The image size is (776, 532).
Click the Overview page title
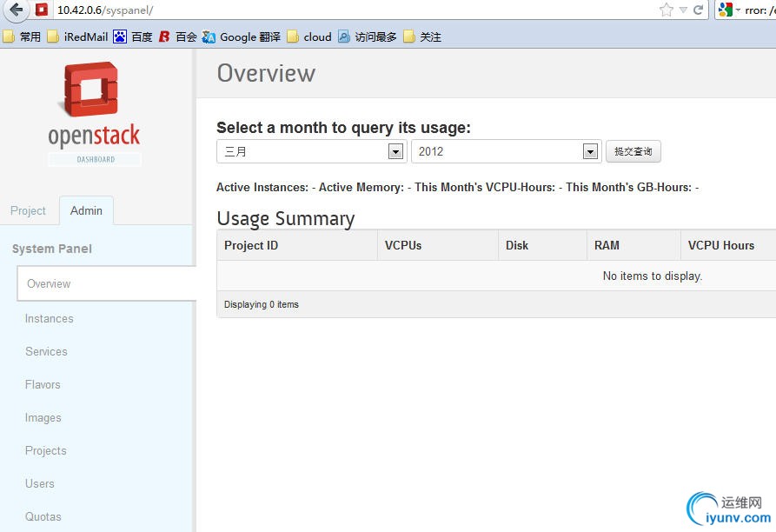pyautogui.click(x=266, y=73)
